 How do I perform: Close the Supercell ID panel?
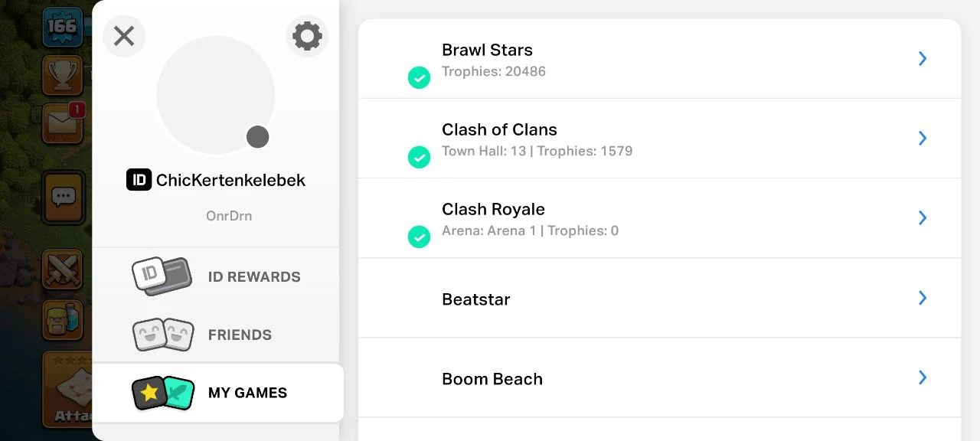[124, 36]
